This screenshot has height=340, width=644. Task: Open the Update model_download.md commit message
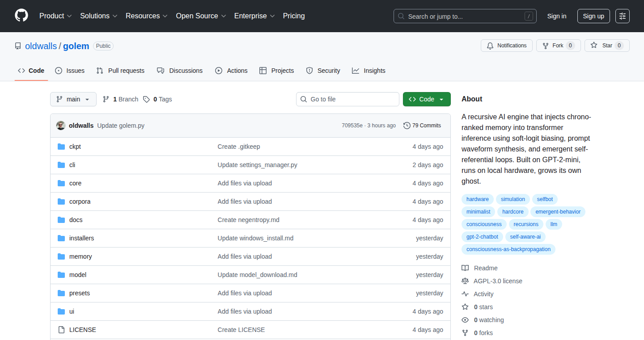pyautogui.click(x=257, y=275)
